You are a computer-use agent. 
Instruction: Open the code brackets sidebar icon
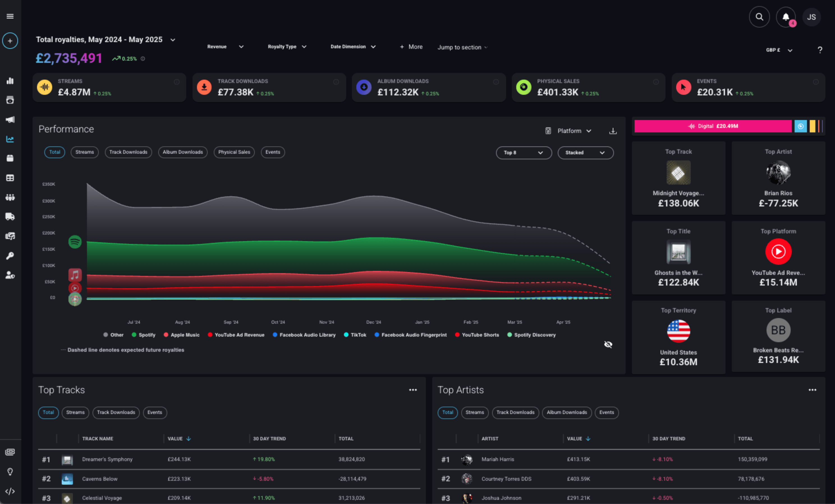click(x=10, y=491)
